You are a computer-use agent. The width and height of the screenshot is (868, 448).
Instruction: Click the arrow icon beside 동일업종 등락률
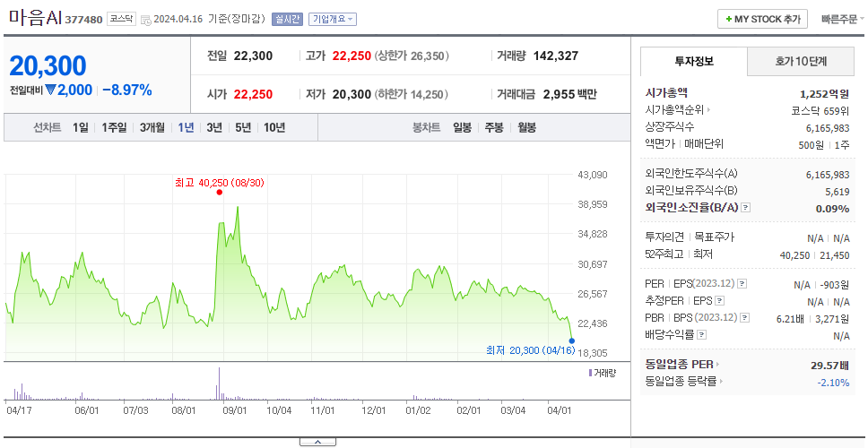[x=721, y=381]
